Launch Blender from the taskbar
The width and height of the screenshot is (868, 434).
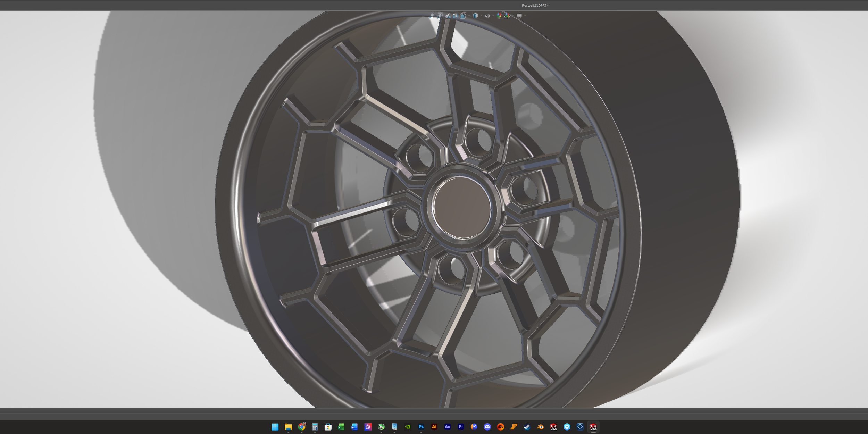coord(540,427)
